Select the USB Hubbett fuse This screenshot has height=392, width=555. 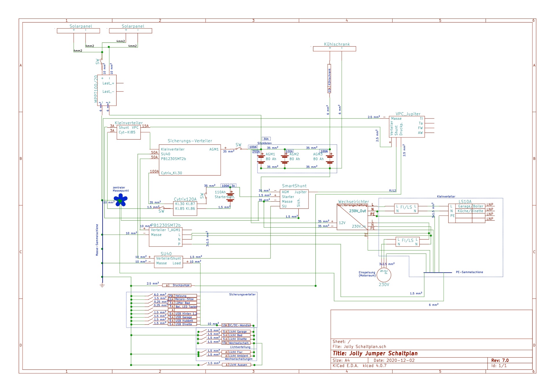pos(182,321)
